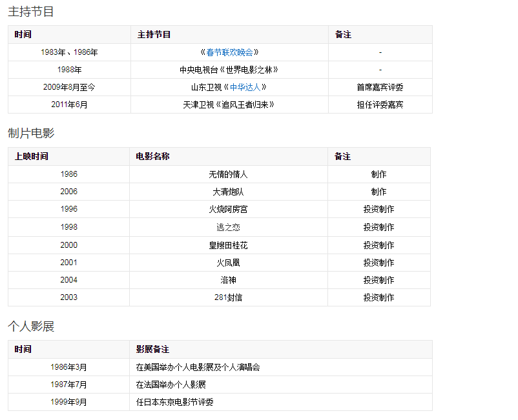Select the 281封信 movie cell
Viewport: 518px width, 420px height.
tap(228, 297)
